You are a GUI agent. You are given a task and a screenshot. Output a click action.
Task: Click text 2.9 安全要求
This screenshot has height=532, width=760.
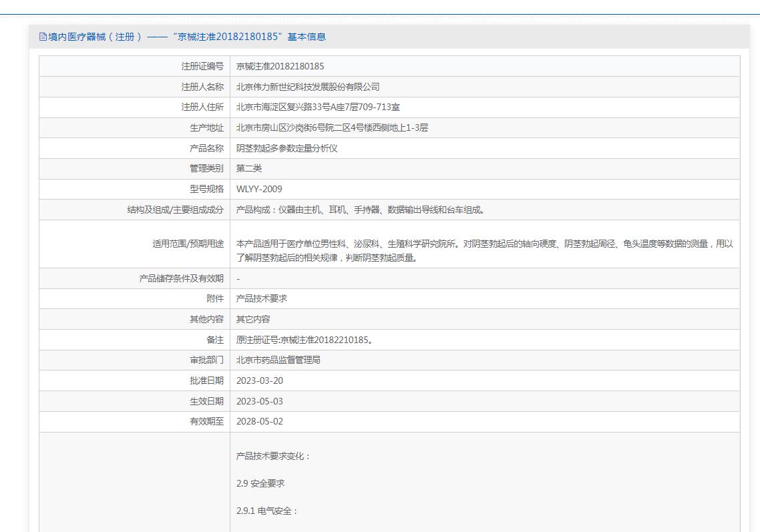pyautogui.click(x=260, y=483)
